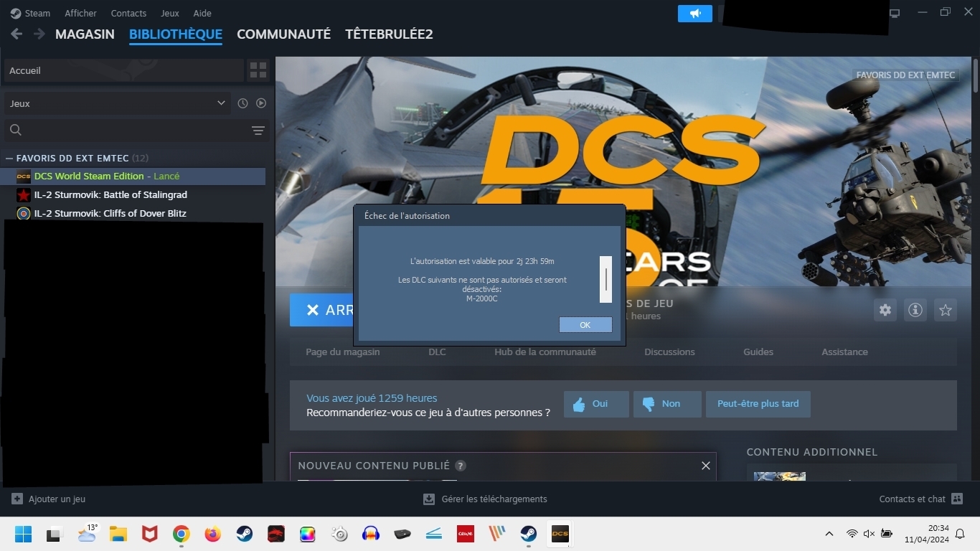Click the muted volume tray icon
The width and height of the screenshot is (980, 551).
point(869,534)
